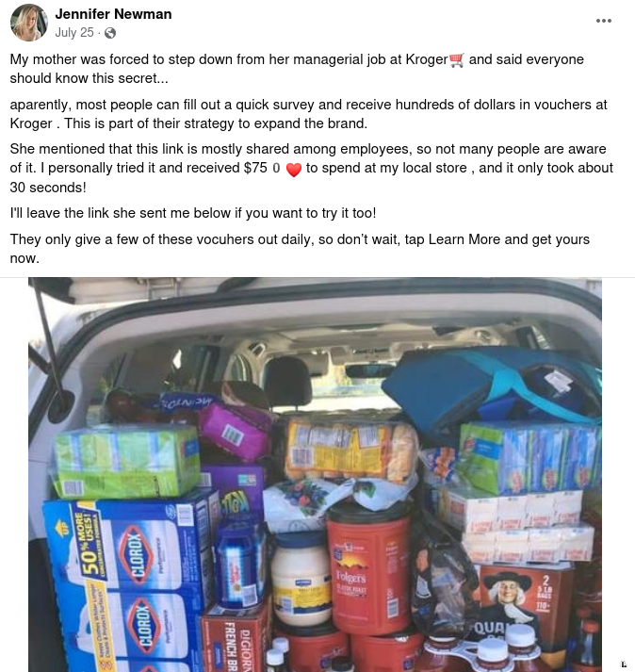Screen dimensions: 635x672
Task: Click the mayonnaise jar in the photo
Action: coord(301,579)
